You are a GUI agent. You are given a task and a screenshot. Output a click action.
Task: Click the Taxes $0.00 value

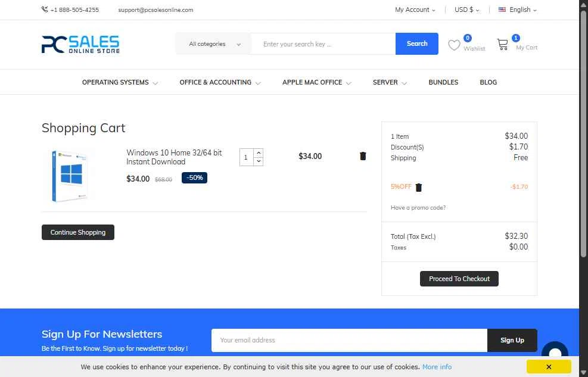(518, 247)
